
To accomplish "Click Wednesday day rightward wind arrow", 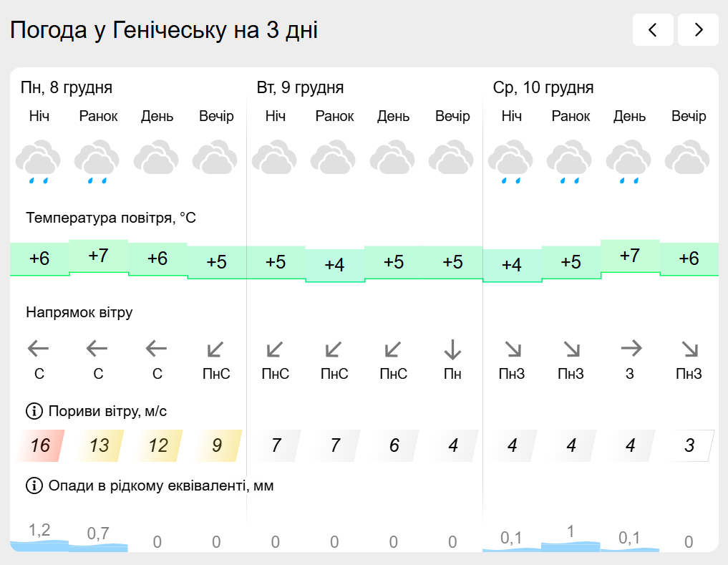I will 630,349.
